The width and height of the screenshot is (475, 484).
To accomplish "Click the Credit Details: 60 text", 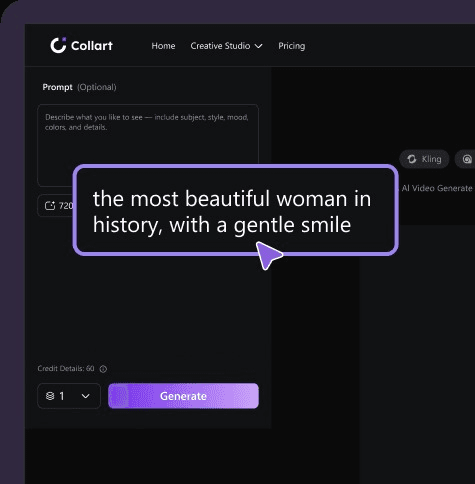I will click(66, 369).
